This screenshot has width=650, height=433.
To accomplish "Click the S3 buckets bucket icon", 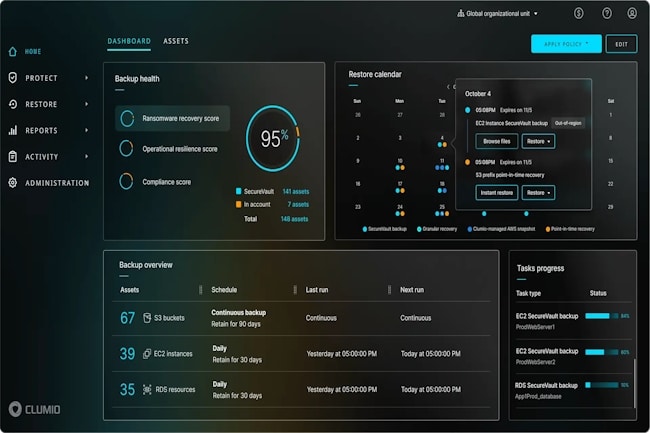I will (147, 318).
